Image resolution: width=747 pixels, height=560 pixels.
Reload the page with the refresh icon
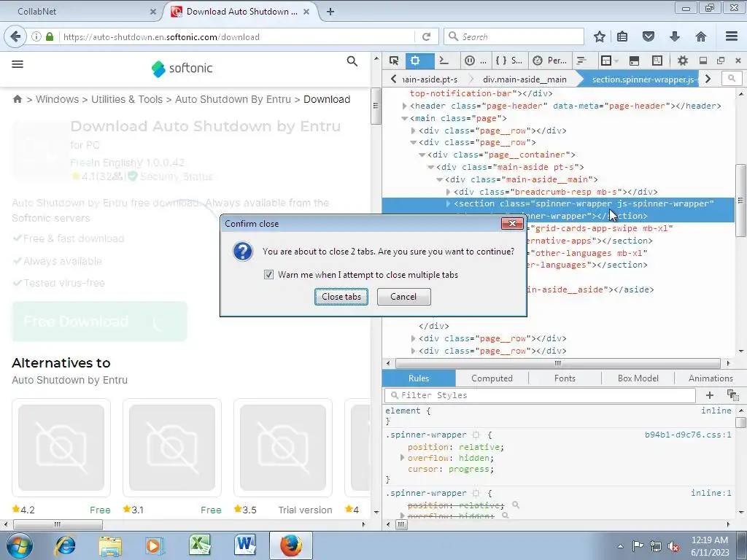click(x=426, y=36)
